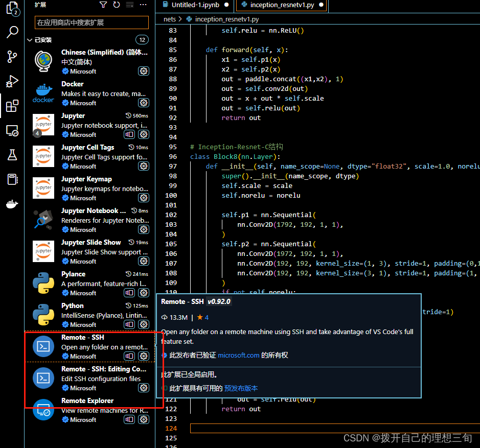The image size is (480, 448).
Task: Select the Pylance extension entry
Action: pyautogui.click(x=90, y=284)
